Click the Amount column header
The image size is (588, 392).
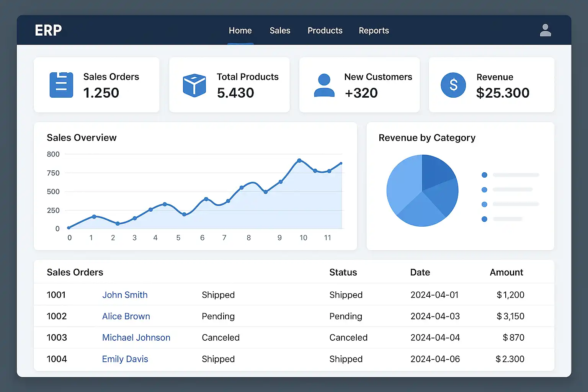tap(506, 272)
